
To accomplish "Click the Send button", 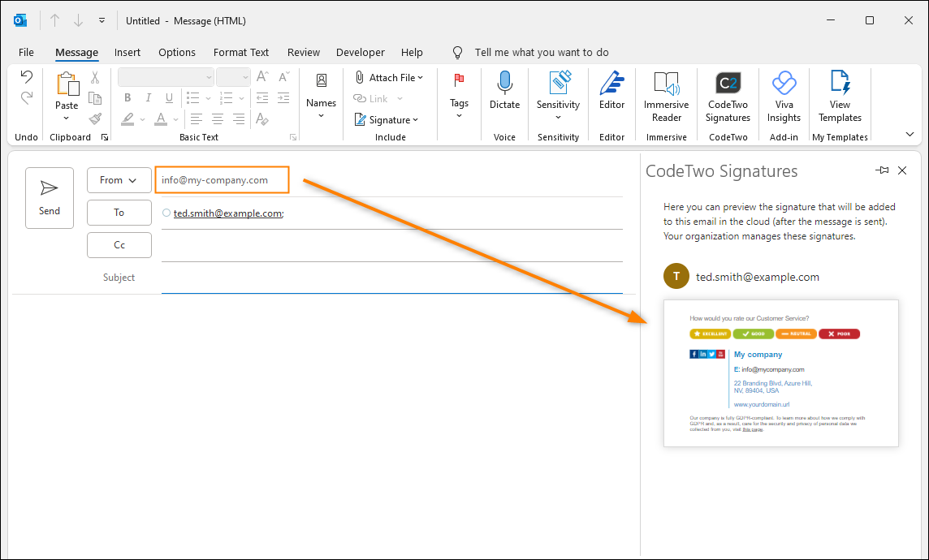I will pos(50,198).
